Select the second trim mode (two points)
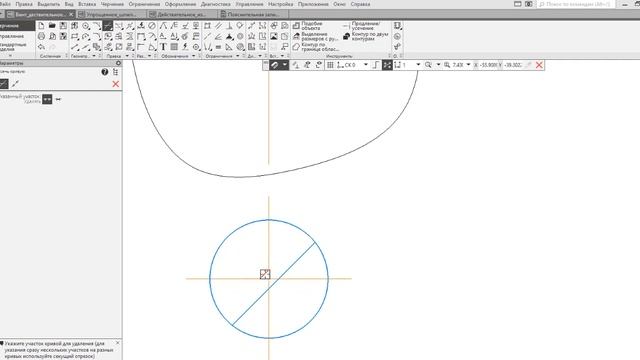 (15, 84)
